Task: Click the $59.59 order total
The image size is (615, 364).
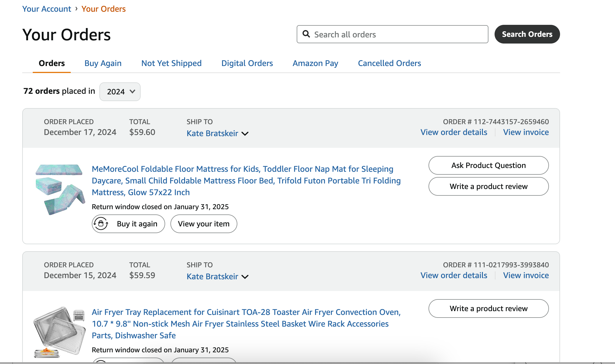Action: (142, 275)
